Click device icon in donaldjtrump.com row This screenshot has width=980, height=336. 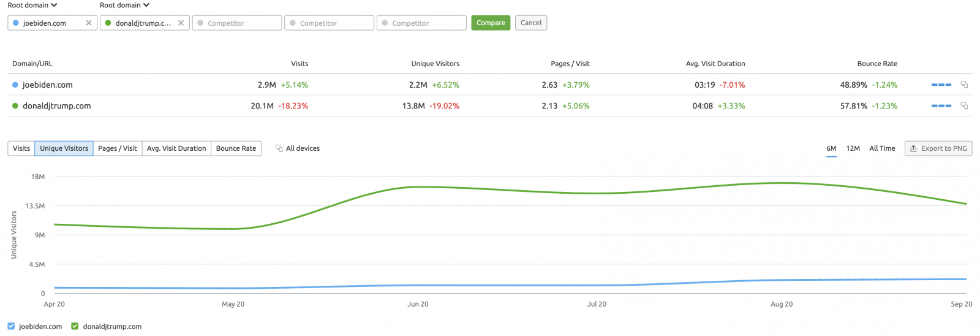pyautogui.click(x=964, y=105)
